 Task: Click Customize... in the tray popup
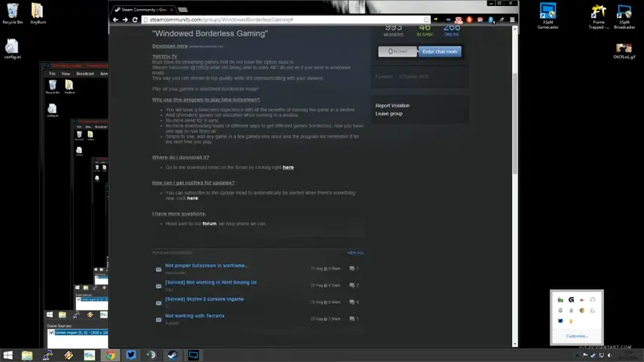(x=577, y=336)
